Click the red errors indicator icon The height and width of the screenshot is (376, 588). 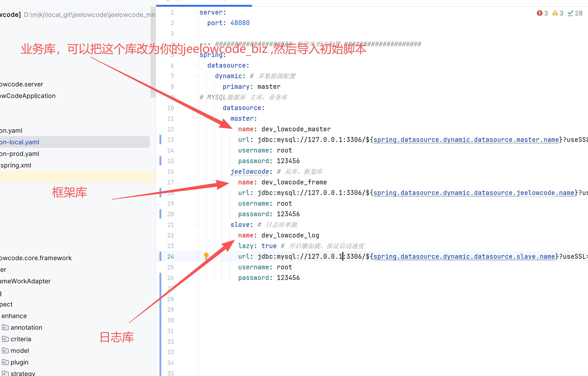[539, 13]
